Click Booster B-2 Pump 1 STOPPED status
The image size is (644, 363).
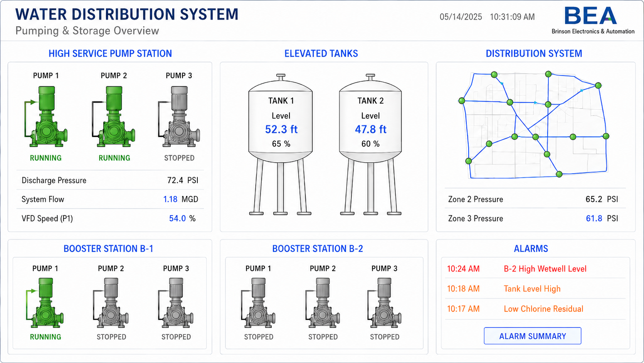pyautogui.click(x=259, y=337)
